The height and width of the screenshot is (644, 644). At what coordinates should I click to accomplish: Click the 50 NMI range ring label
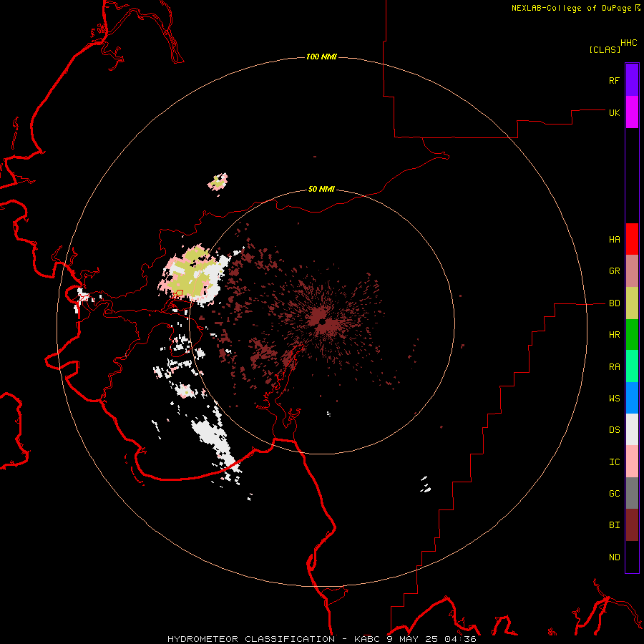tap(321, 189)
